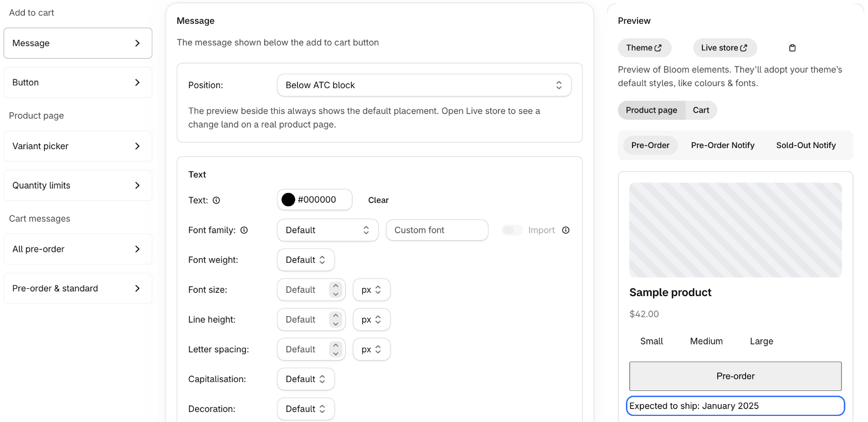This screenshot has height=422, width=868.
Task: Open the Quantity limits section
Action: pos(78,186)
